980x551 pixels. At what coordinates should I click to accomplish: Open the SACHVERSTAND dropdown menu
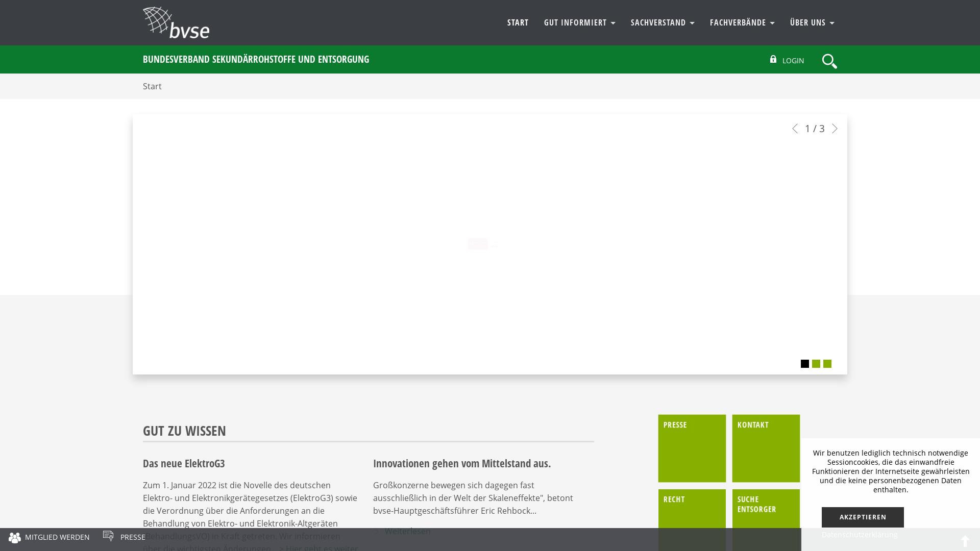[658, 22]
